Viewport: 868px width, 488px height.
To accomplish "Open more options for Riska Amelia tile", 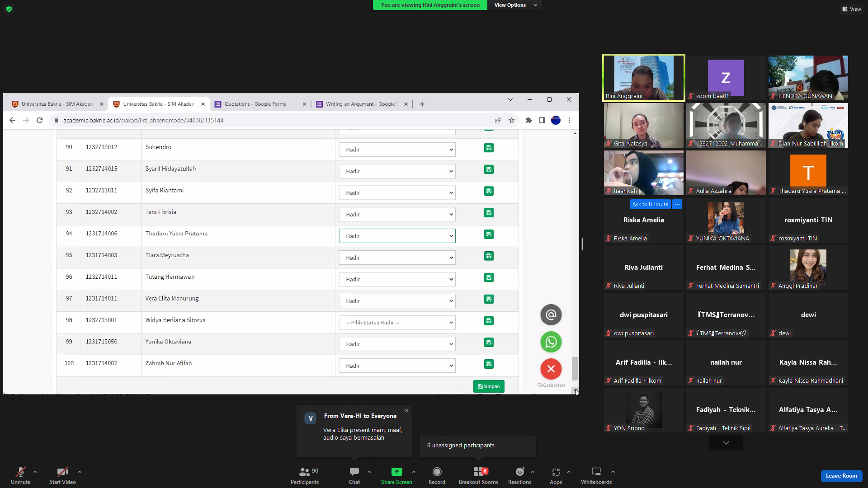I will [x=677, y=204].
